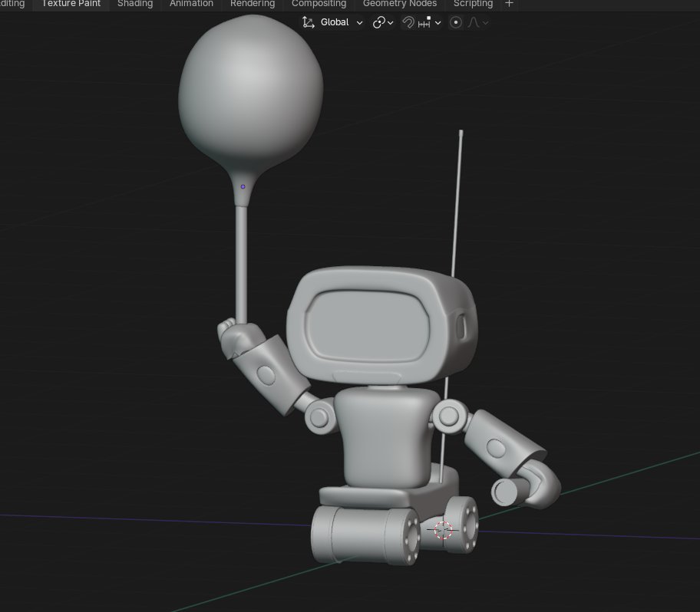Open the Shading workspace tab

coord(135,4)
